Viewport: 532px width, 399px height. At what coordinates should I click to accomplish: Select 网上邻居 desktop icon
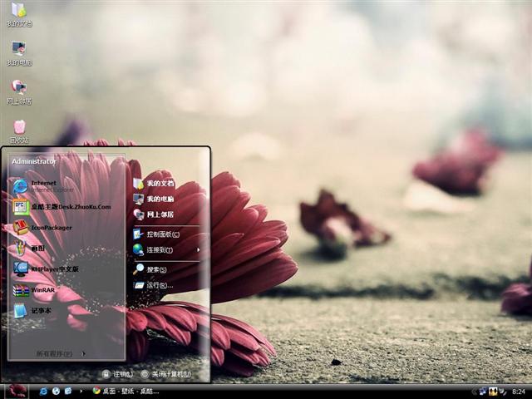pos(18,91)
